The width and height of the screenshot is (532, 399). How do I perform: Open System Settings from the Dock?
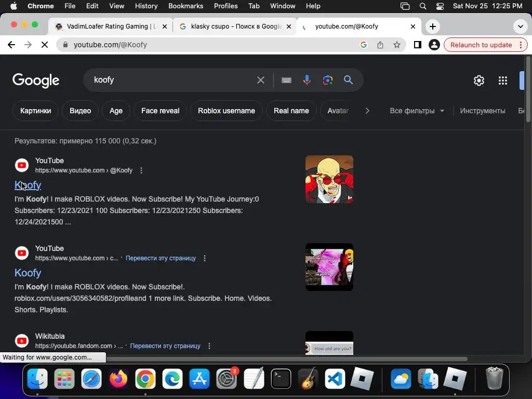[227, 379]
